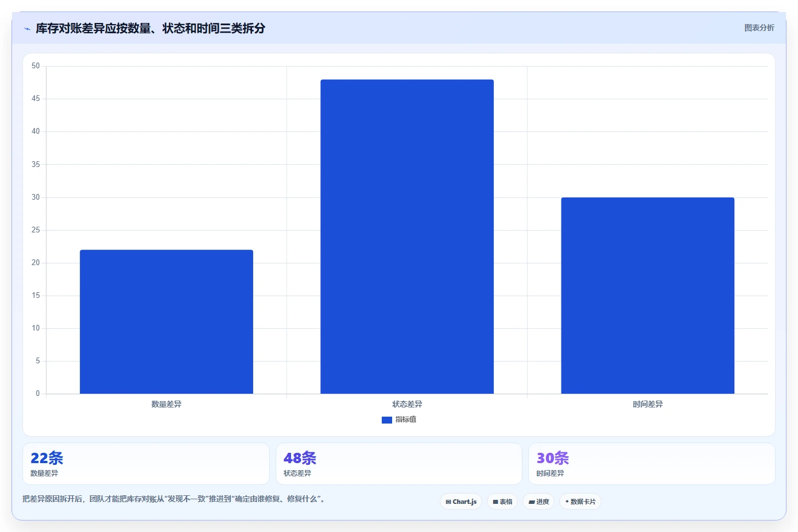Image resolution: width=798 pixels, height=532 pixels.
Task: Click the 时间差异 x-axis label
Action: tap(648, 404)
